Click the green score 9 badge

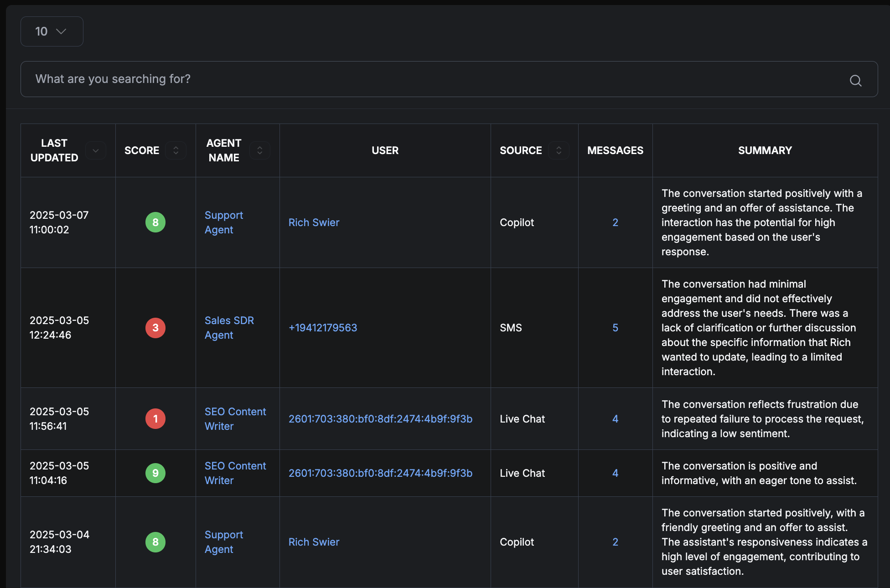click(155, 473)
